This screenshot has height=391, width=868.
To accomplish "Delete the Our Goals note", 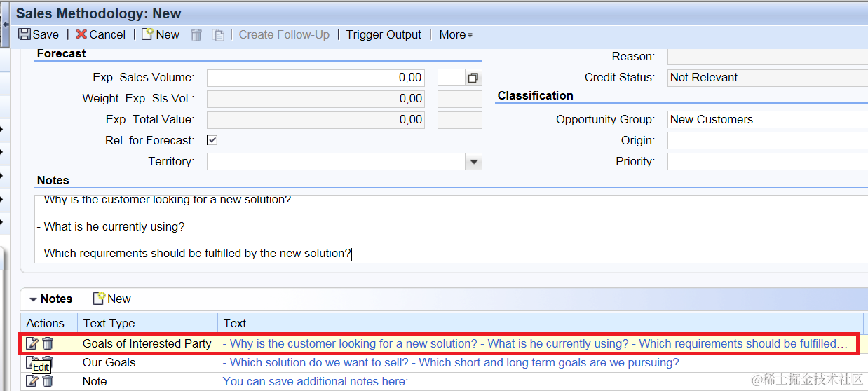I will [48, 362].
